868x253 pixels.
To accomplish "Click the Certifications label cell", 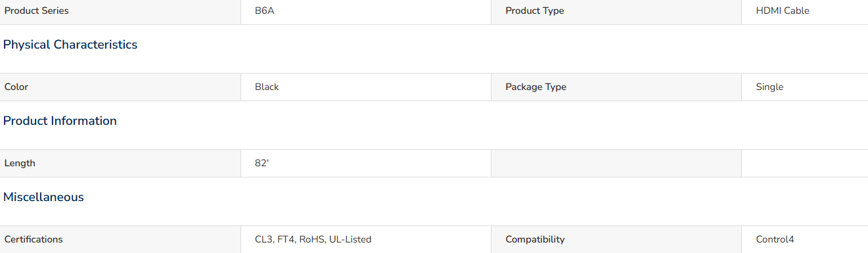I will (x=120, y=239).
